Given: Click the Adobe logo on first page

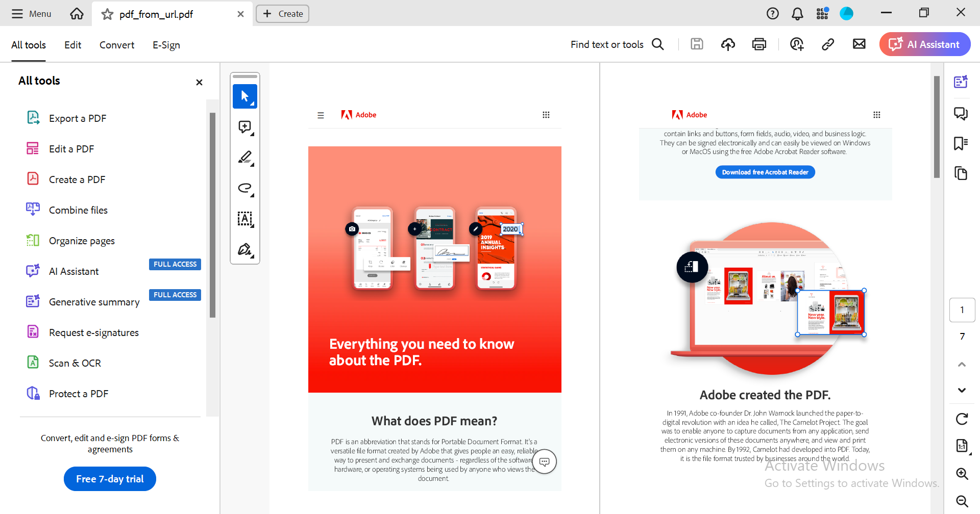Looking at the screenshot, I should [x=359, y=115].
